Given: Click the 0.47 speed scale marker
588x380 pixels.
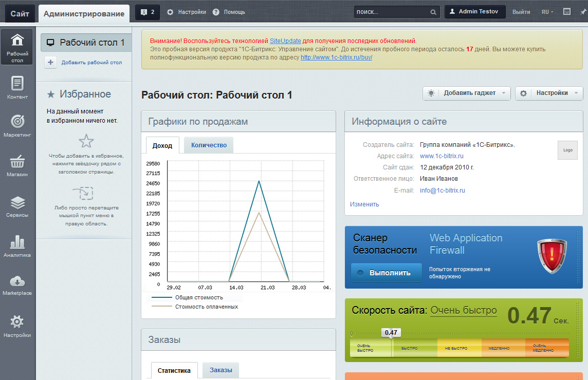Looking at the screenshot, I should pyautogui.click(x=391, y=333).
